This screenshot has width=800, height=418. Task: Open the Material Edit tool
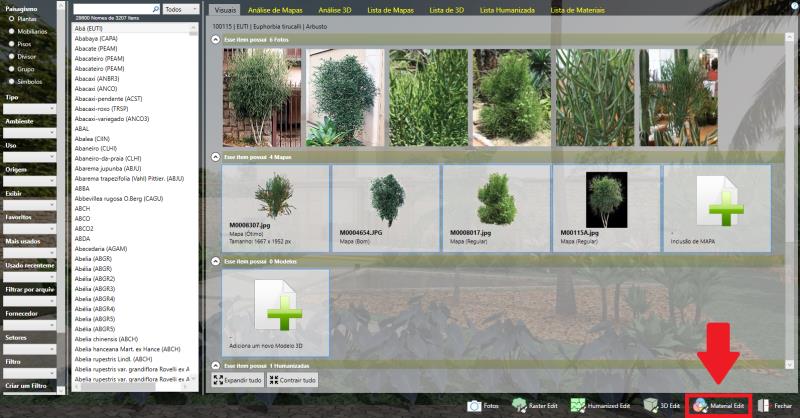(x=720, y=406)
